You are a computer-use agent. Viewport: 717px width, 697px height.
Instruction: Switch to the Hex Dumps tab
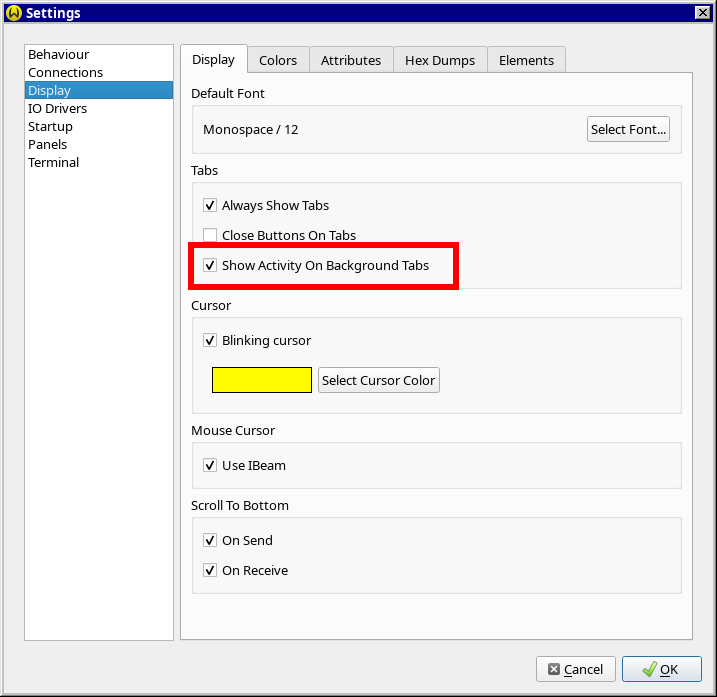click(440, 60)
